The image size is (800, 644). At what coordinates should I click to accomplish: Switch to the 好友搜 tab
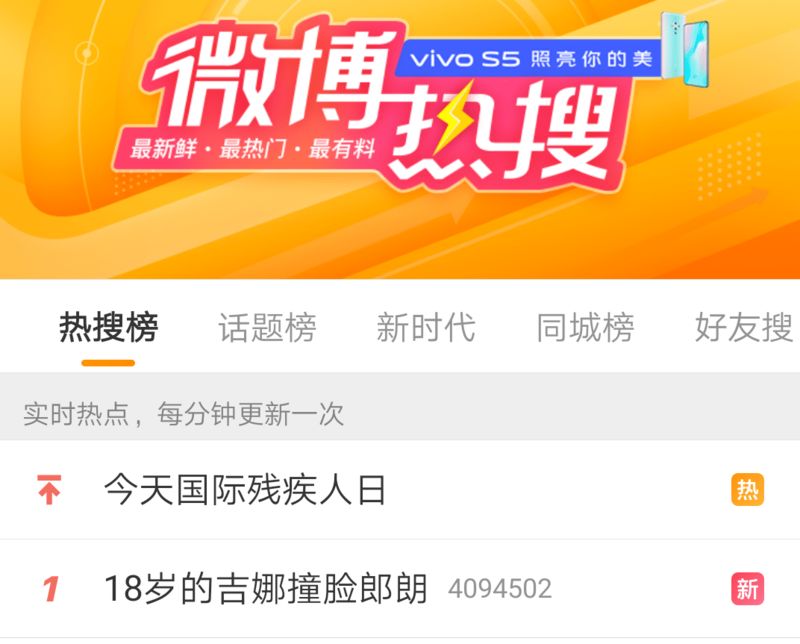tap(744, 327)
